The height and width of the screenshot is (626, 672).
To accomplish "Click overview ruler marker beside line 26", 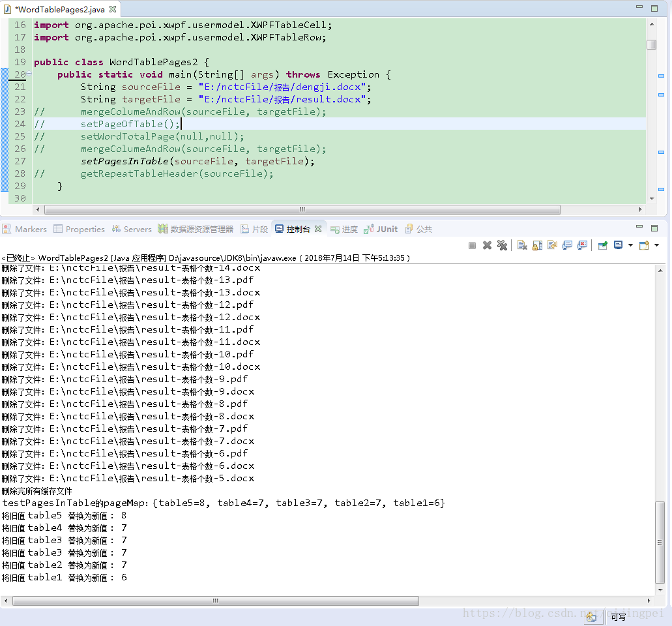I will tap(661, 152).
